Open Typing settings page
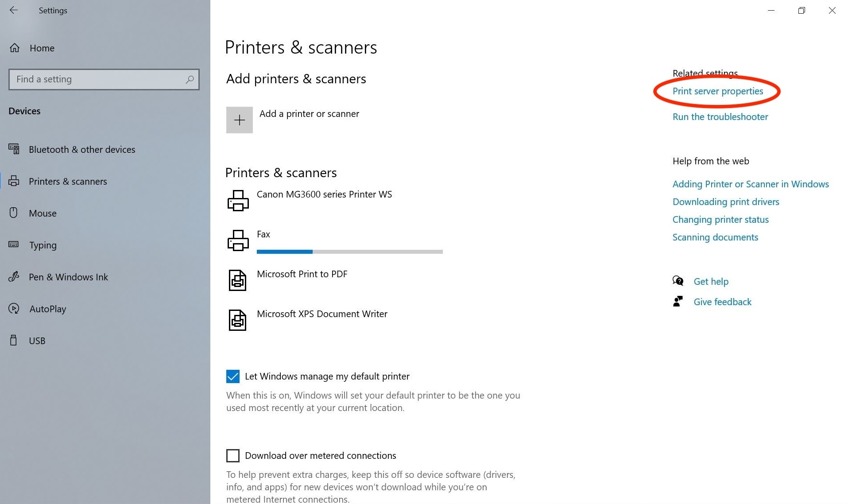848x504 pixels. [x=43, y=245]
